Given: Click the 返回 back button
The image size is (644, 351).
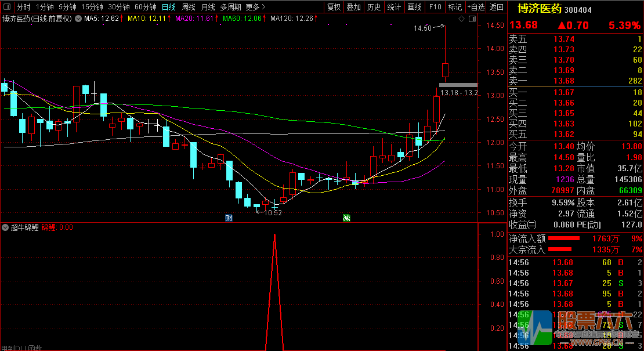Looking at the screenshot, I should [496, 8].
